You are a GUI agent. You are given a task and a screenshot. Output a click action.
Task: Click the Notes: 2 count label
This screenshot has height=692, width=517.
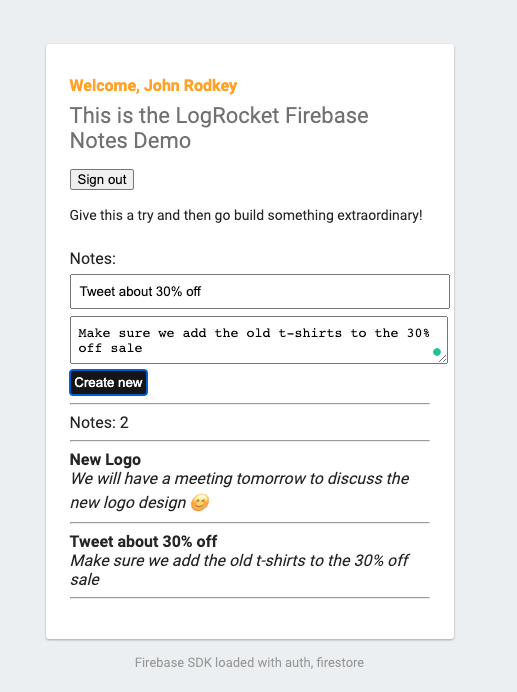tap(99, 423)
